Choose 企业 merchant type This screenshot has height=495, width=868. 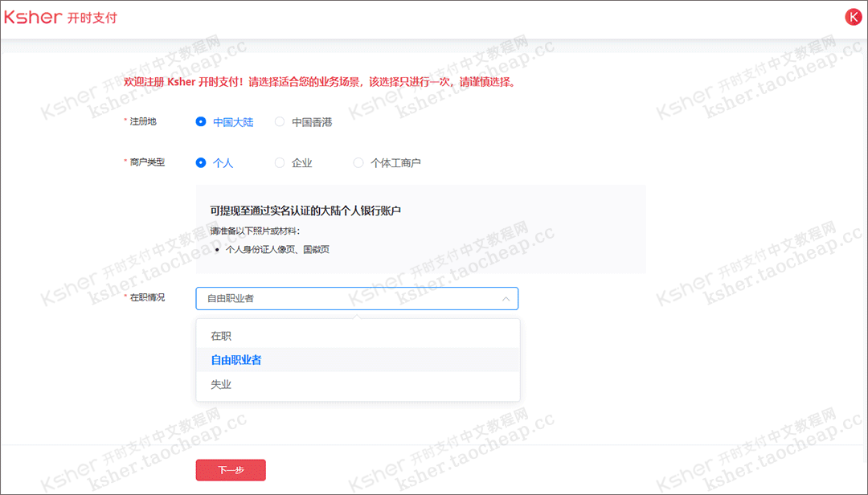point(293,163)
